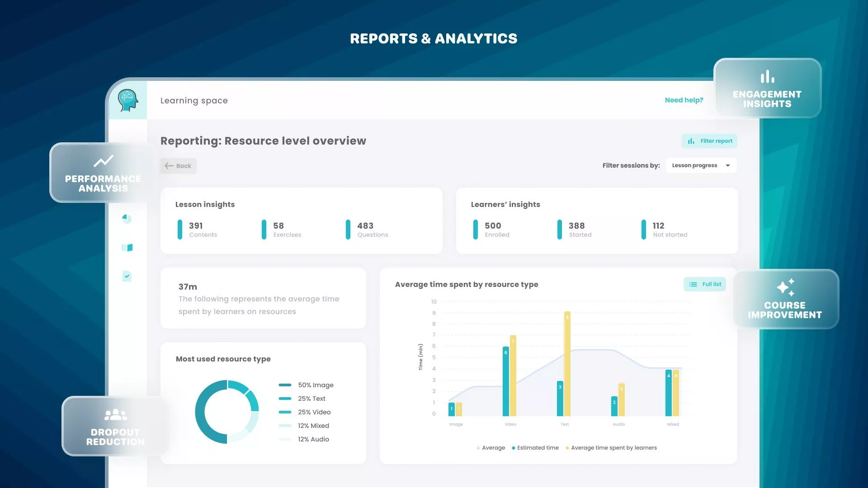Image resolution: width=868 pixels, height=488 pixels.
Task: Select the 50% Image legend swatch
Action: [285, 385]
